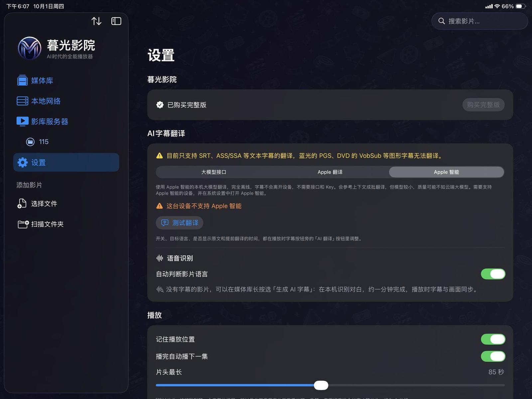Click the 测试翻译 button

coord(180,223)
